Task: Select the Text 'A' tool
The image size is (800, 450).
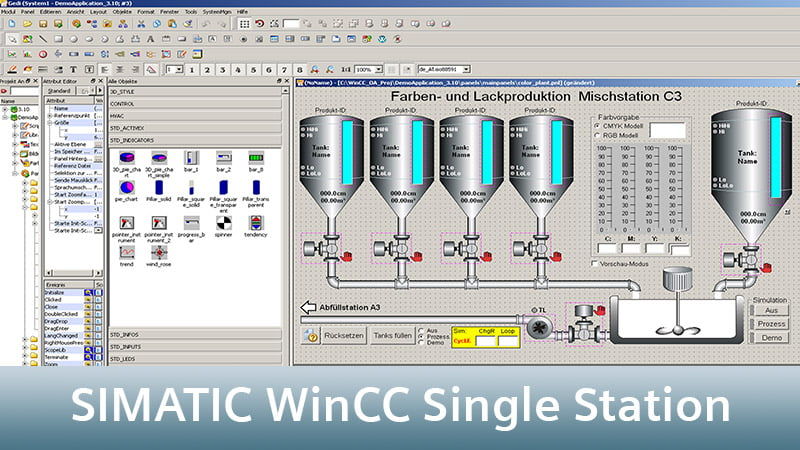Action: click(x=151, y=39)
